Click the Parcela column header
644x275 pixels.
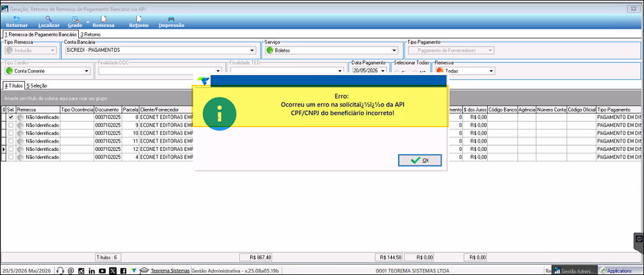click(x=131, y=110)
